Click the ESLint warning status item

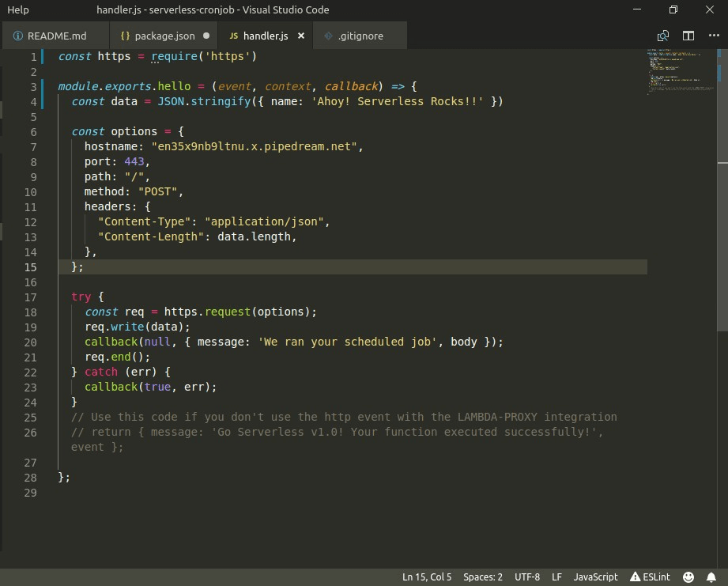pyautogui.click(x=648, y=577)
